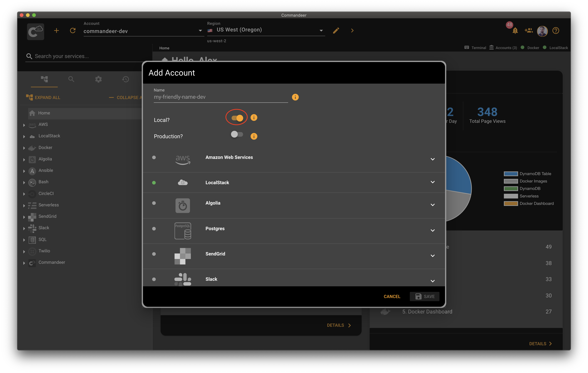Open the user profile avatar
The width and height of the screenshot is (588, 373).
click(x=542, y=31)
